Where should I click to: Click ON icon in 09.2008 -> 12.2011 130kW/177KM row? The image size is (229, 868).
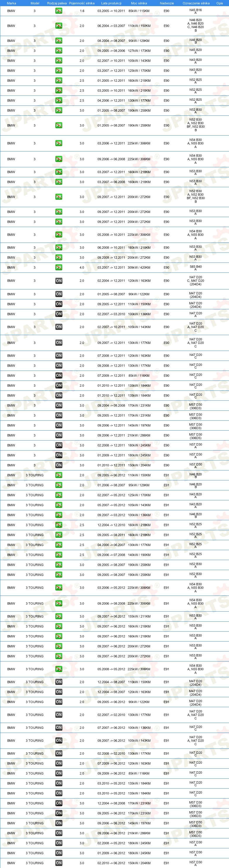[x=59, y=366]
